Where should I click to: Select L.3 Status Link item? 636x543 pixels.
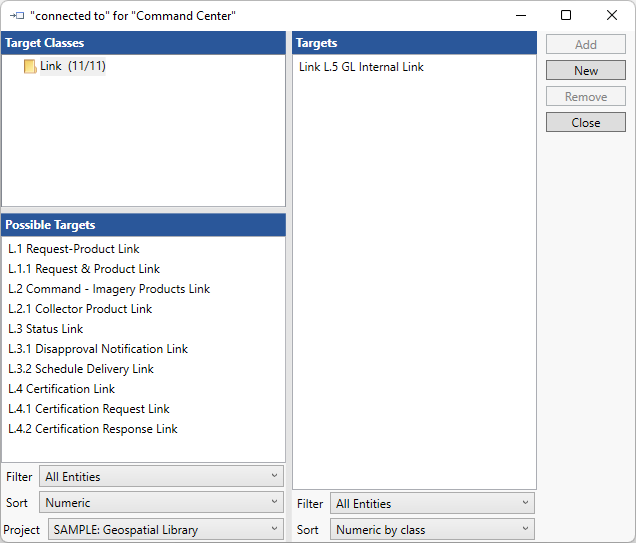[46, 329]
